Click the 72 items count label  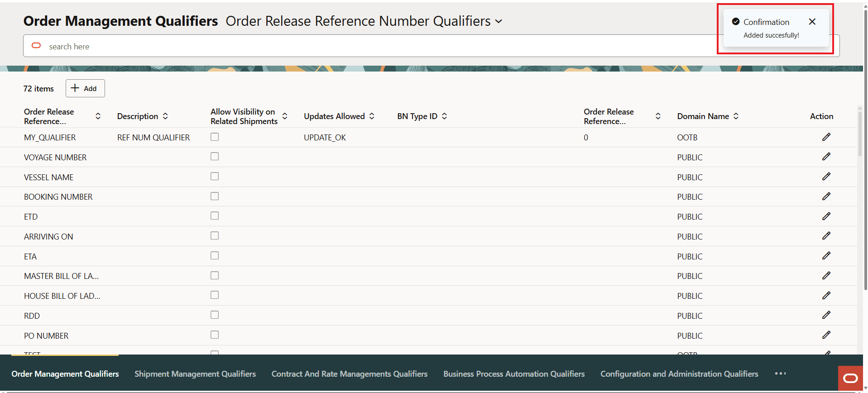[38, 89]
